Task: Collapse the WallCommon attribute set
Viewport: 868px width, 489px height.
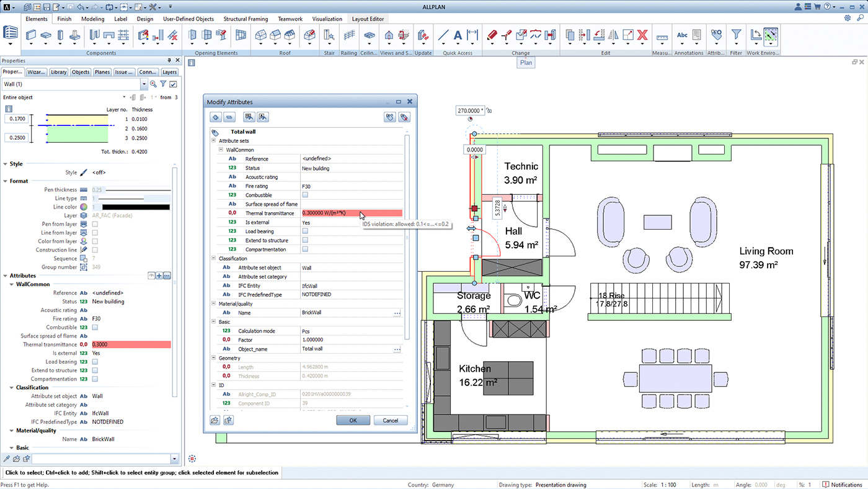Action: point(220,150)
